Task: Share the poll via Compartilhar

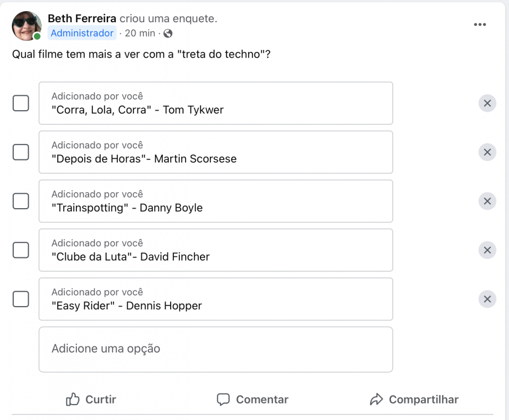Action: click(414, 399)
